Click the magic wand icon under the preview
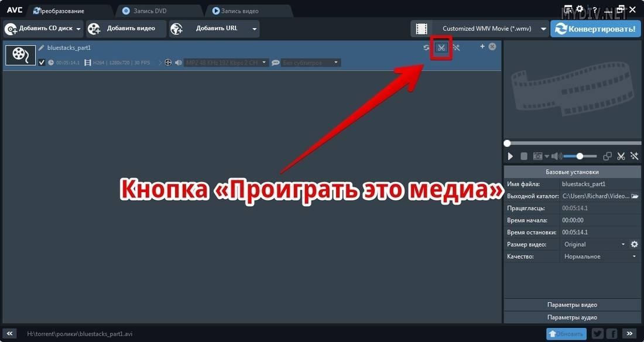This screenshot has width=644, height=342. (635, 156)
